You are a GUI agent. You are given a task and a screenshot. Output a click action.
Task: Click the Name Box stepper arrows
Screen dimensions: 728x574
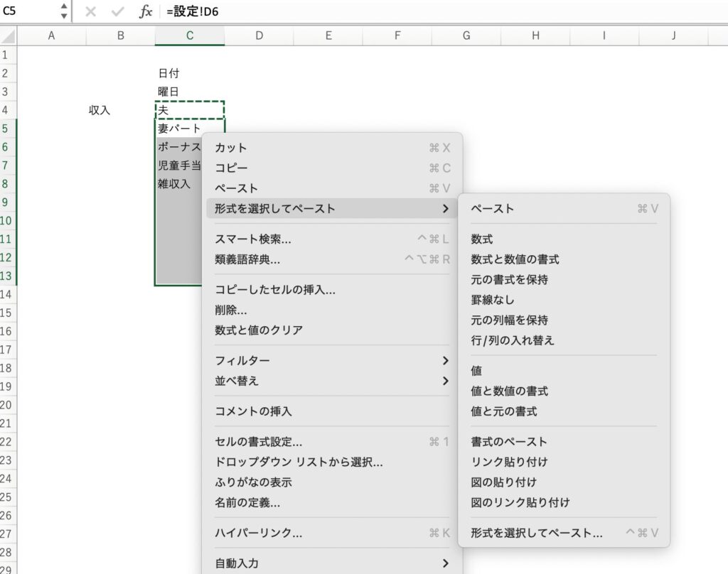(x=64, y=11)
